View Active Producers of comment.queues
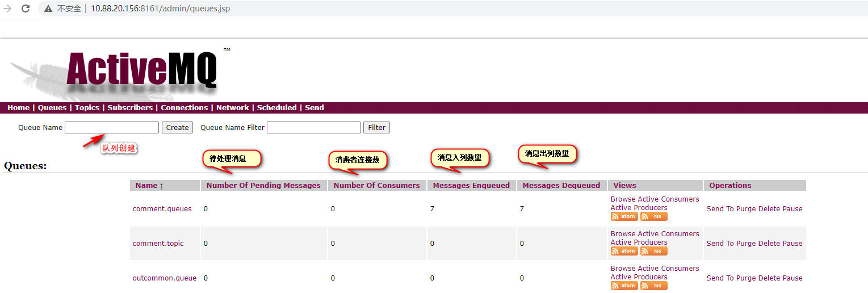This screenshot has width=868, height=293. [x=639, y=208]
